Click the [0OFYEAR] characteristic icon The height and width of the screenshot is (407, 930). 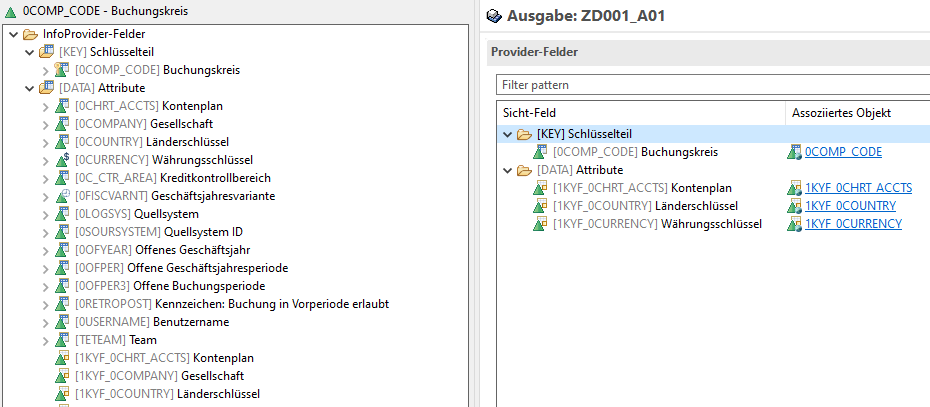(x=62, y=250)
